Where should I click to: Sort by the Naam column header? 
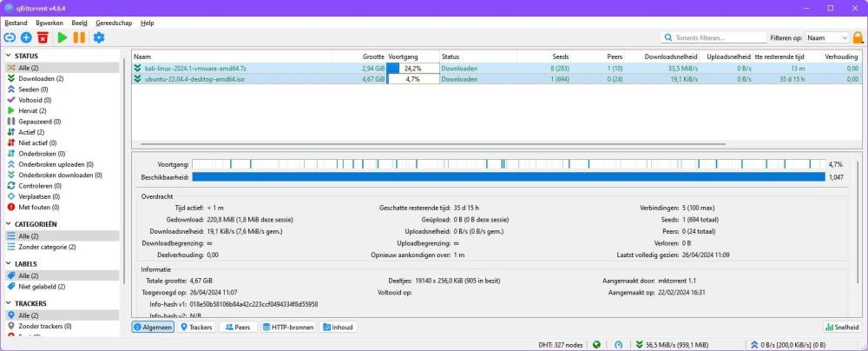click(233, 56)
